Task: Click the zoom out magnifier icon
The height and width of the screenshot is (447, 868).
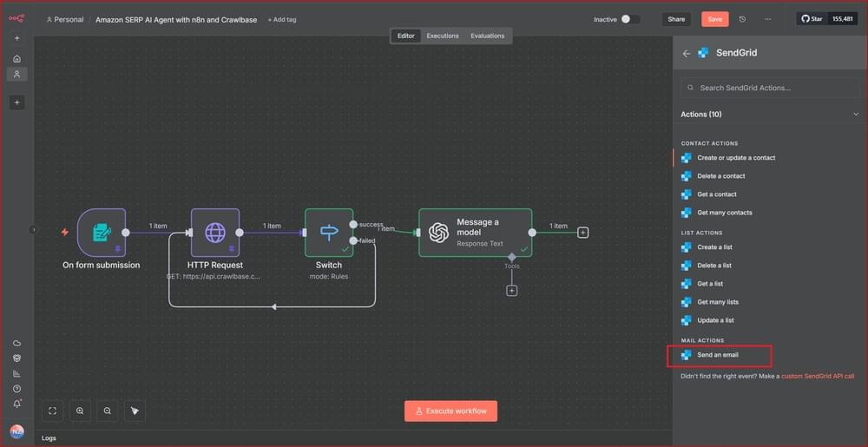Action: [108, 411]
